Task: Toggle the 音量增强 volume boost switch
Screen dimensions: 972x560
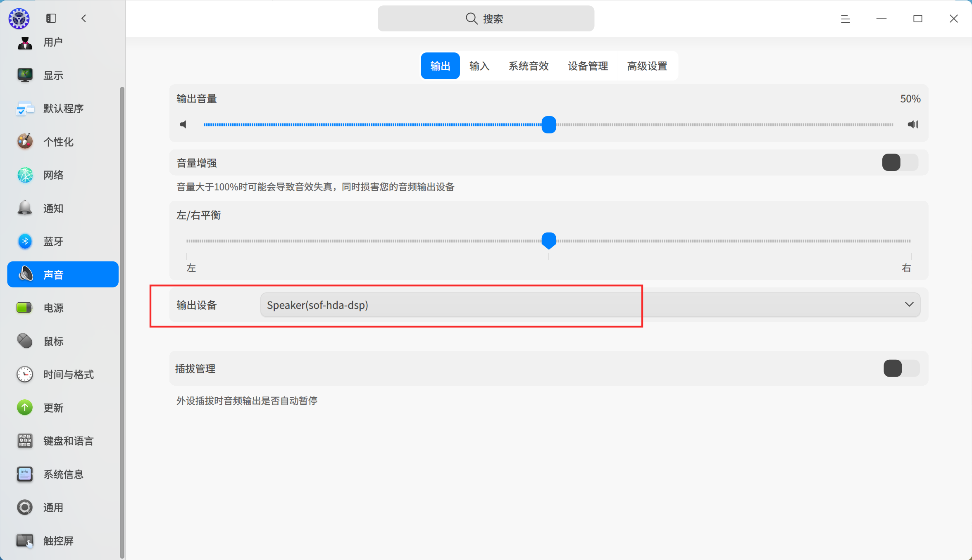Action: tap(900, 162)
